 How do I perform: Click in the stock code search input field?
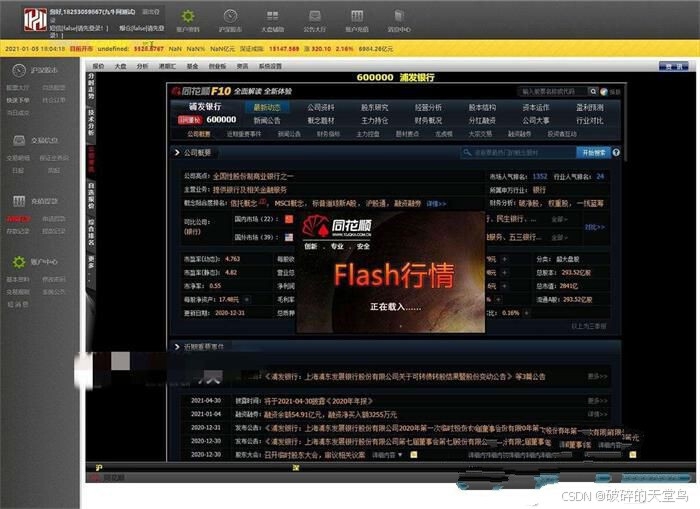coord(555,91)
